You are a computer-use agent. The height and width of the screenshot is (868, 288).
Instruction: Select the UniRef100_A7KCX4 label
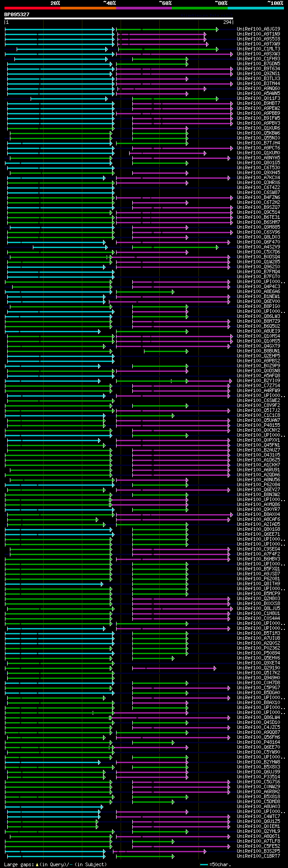[x=258, y=178]
